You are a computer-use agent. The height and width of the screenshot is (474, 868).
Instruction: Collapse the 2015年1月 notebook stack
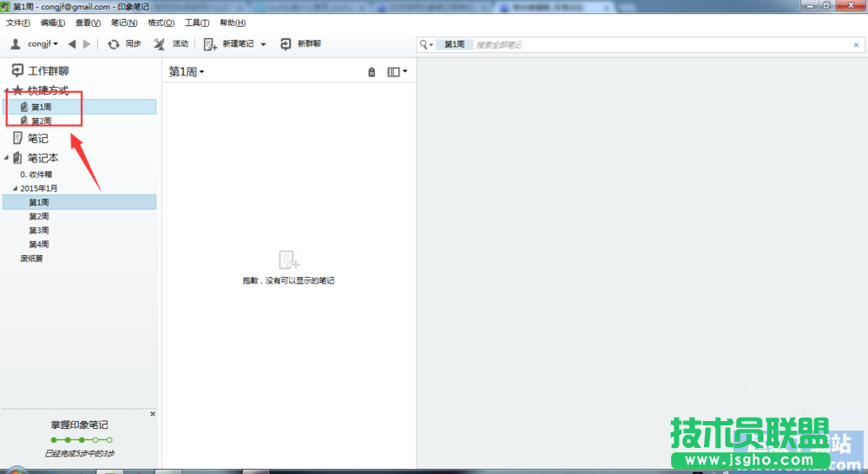pyautogui.click(x=14, y=188)
